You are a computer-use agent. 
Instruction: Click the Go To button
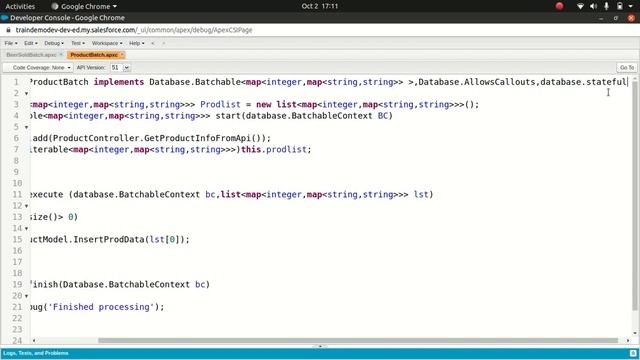point(627,68)
